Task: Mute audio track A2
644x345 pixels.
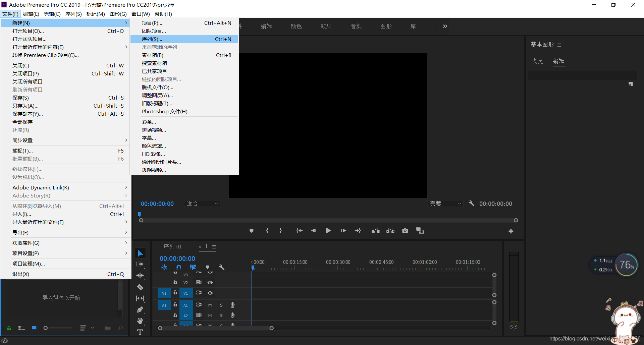Action: [x=210, y=315]
